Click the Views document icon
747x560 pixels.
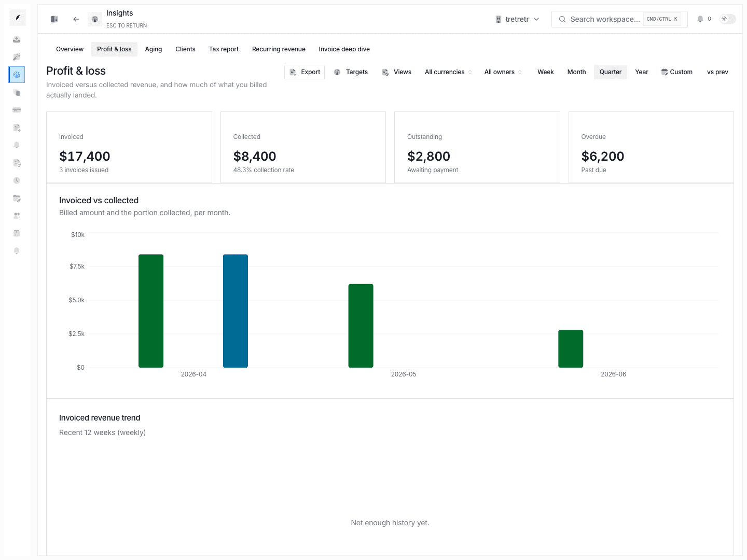pos(385,72)
